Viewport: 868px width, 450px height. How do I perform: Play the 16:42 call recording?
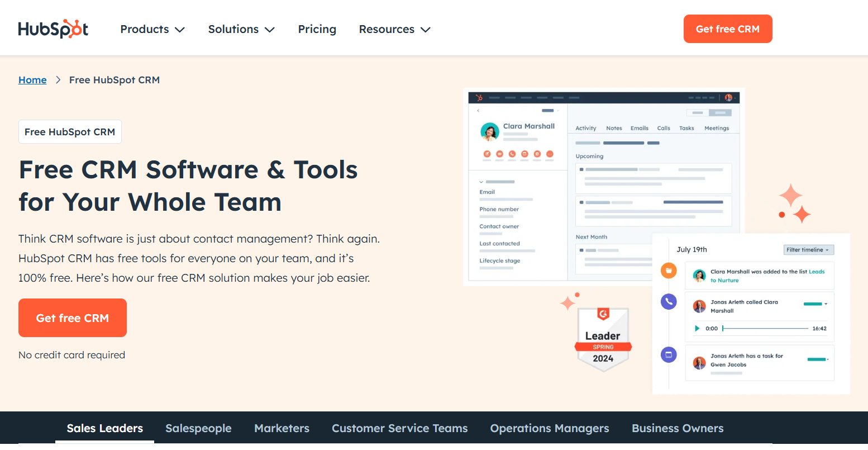click(697, 328)
